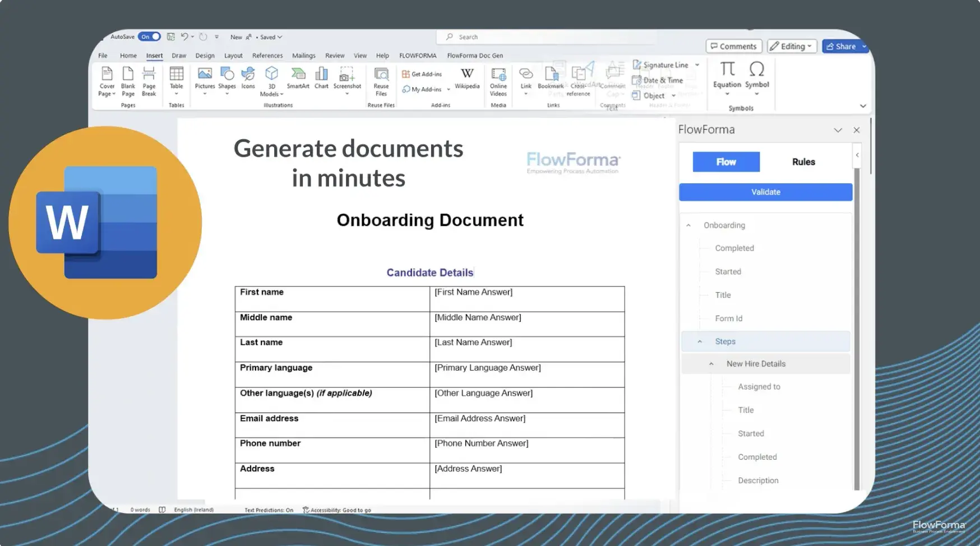Insert a Table into the document
Image resolution: width=980 pixels, height=546 pixels.
177,80
